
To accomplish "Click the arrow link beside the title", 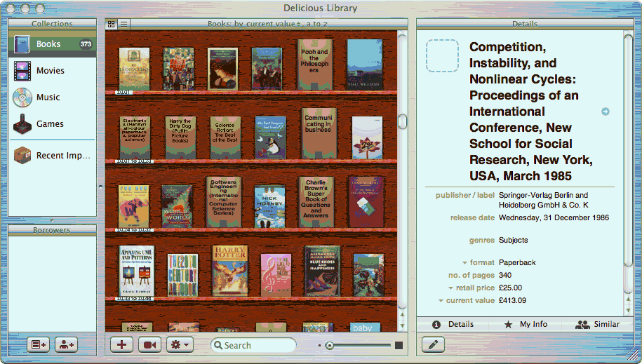I will click(605, 112).
